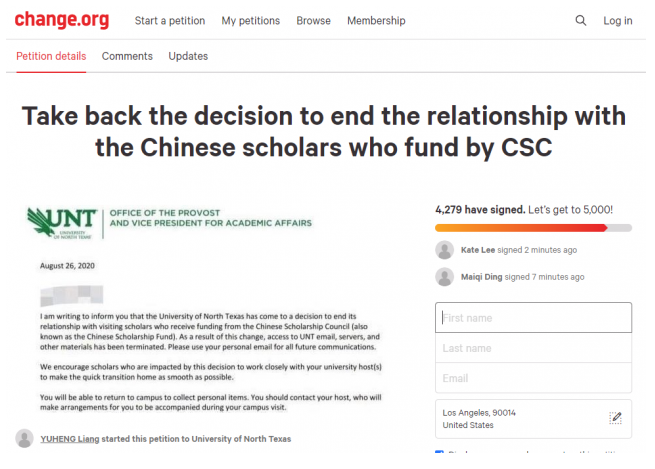Open Membership page from header
The image size is (655, 469).
tap(376, 20)
